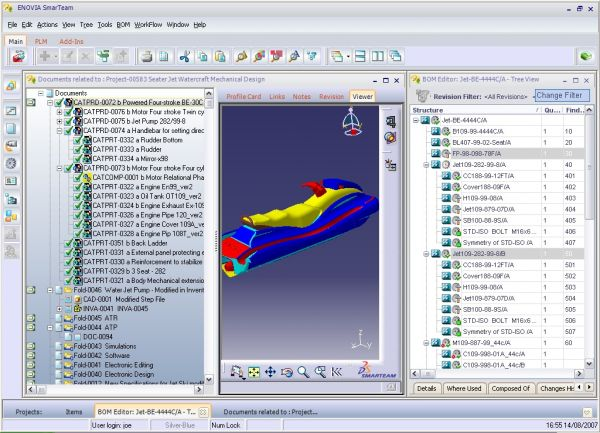Toggle the green check beside CATPRD-0072

pyautogui.click(x=59, y=103)
